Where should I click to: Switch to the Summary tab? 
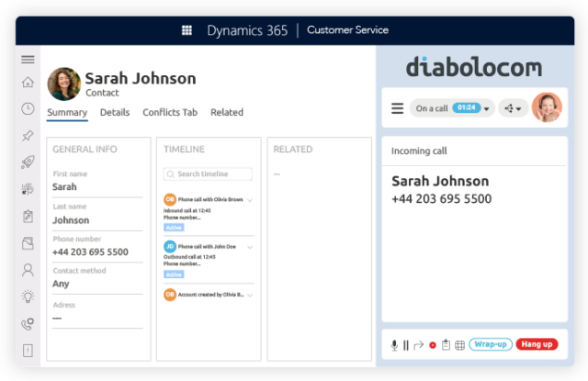pyautogui.click(x=67, y=112)
